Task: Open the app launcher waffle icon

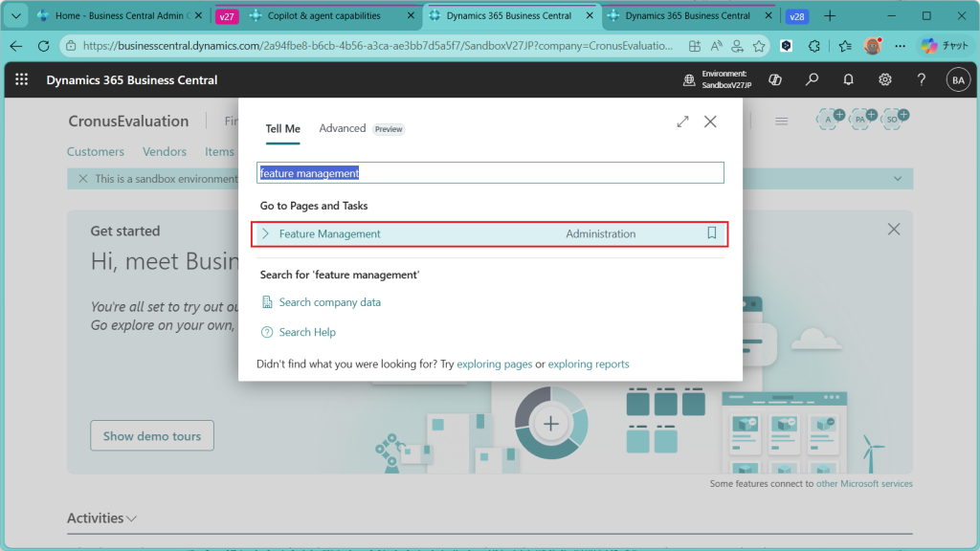Action: 22,80
